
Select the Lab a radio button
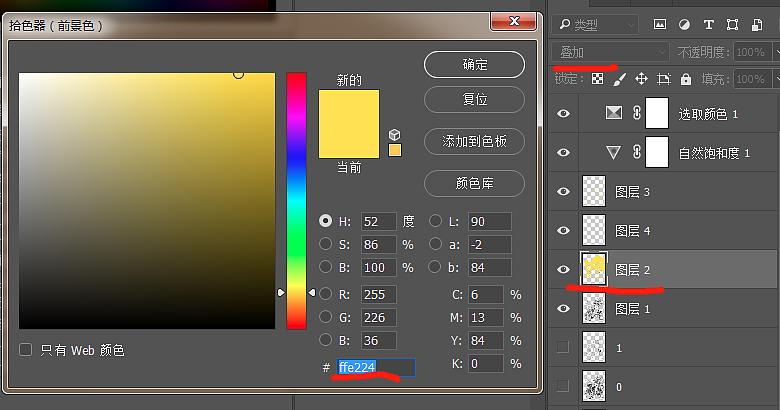click(435, 244)
